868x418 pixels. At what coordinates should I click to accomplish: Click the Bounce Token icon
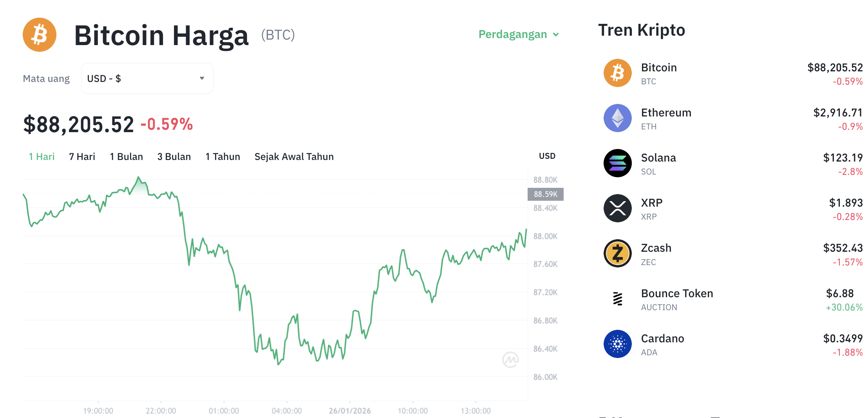tap(617, 299)
